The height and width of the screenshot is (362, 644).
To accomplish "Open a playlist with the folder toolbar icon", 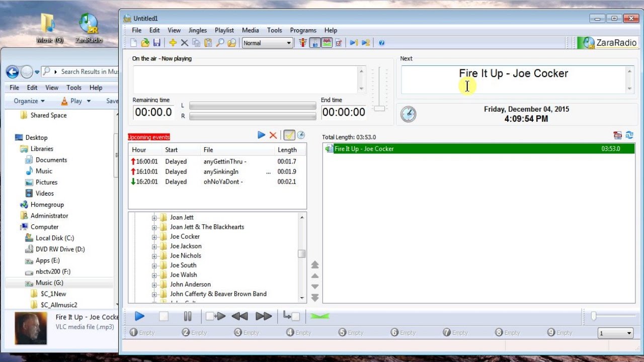I will click(145, 43).
